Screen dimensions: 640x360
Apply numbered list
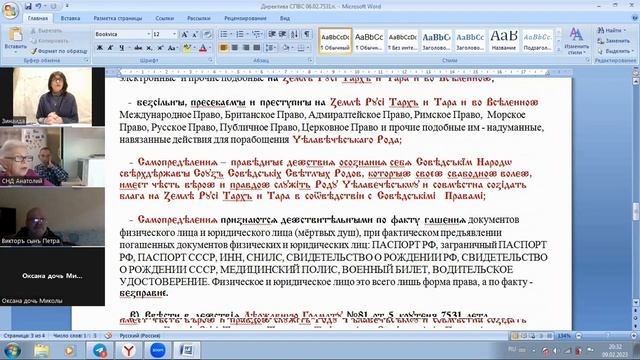[x=240, y=34]
